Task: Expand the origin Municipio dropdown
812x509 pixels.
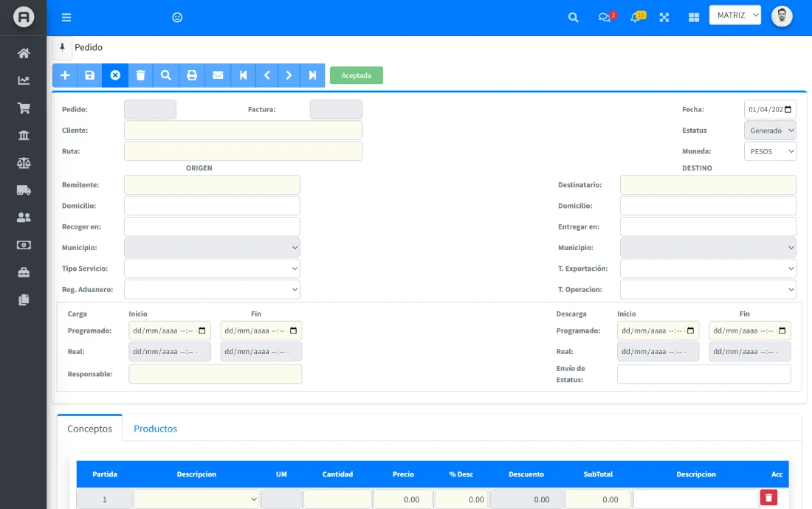Action: tap(212, 248)
